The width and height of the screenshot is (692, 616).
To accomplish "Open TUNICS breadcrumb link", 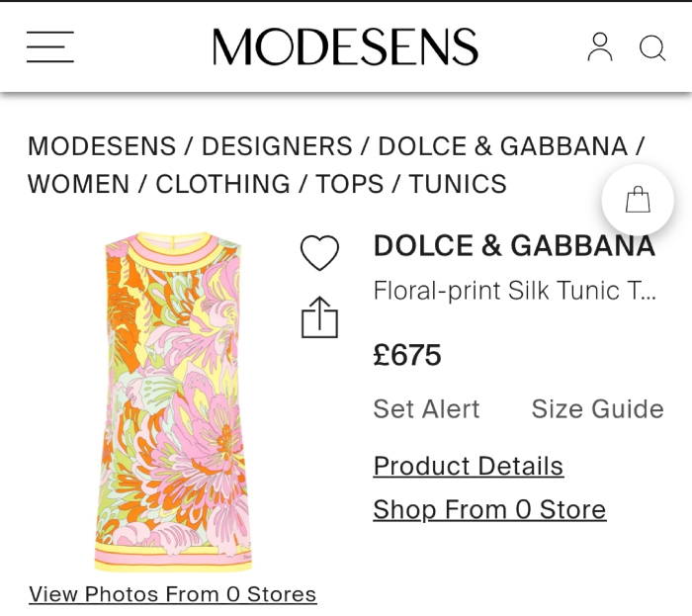I will tap(457, 184).
